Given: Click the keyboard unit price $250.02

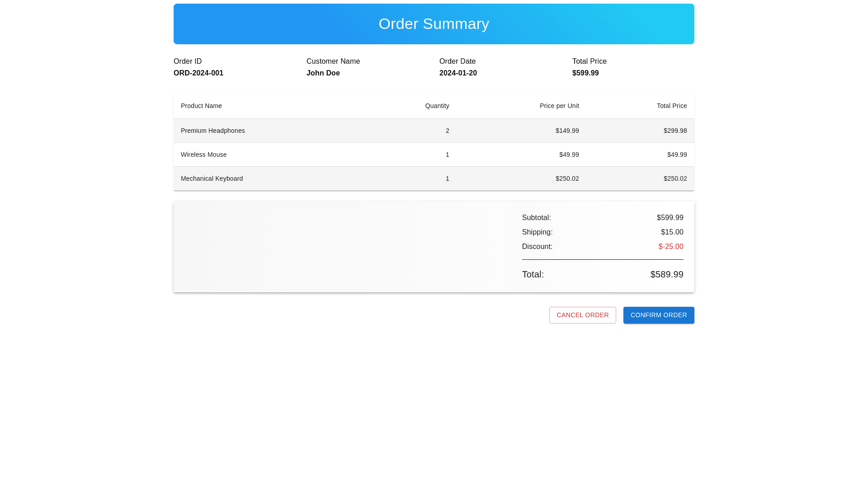Looking at the screenshot, I should tap(567, 178).
